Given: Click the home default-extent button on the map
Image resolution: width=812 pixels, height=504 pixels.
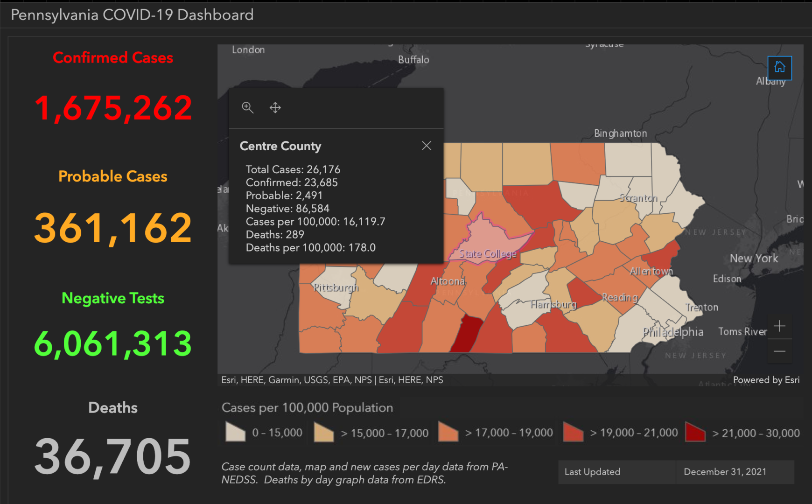Looking at the screenshot, I should pos(780,68).
